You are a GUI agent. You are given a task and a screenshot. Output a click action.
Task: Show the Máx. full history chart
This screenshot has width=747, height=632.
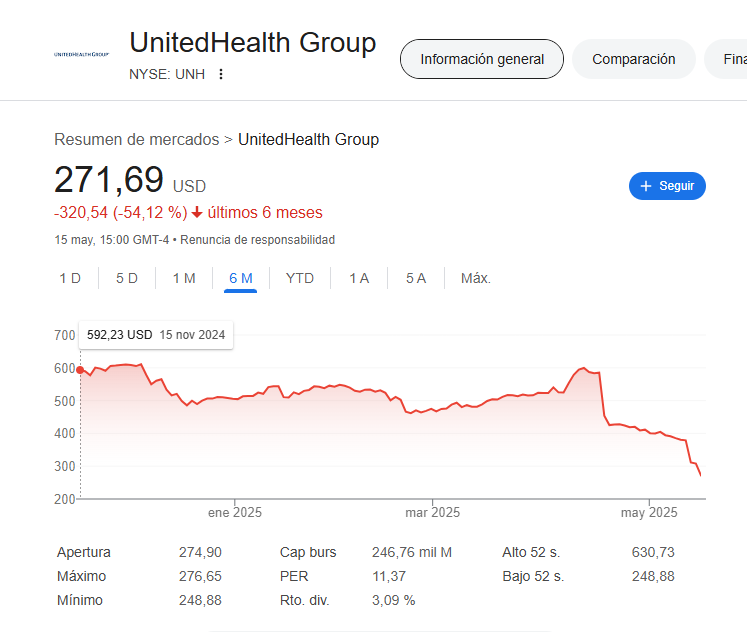pos(475,278)
